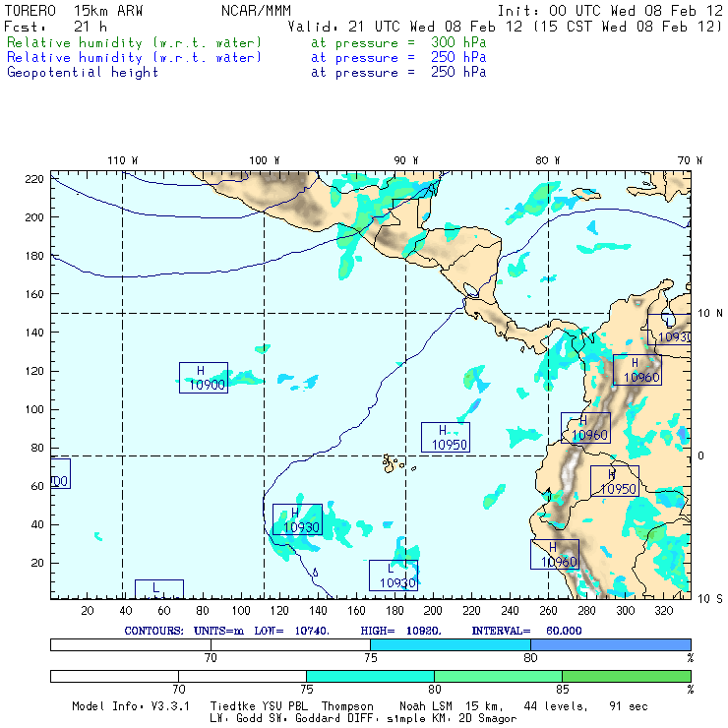Screen dimensions: 728x728
Task: Select the southernmost H 10960 marker
Action: pyautogui.click(x=555, y=555)
